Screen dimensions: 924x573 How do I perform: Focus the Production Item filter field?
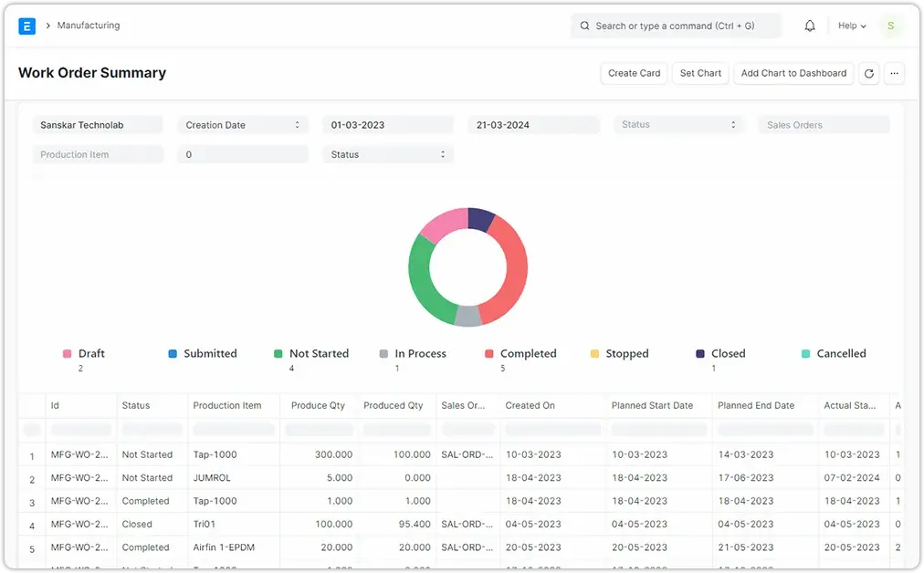pos(98,155)
